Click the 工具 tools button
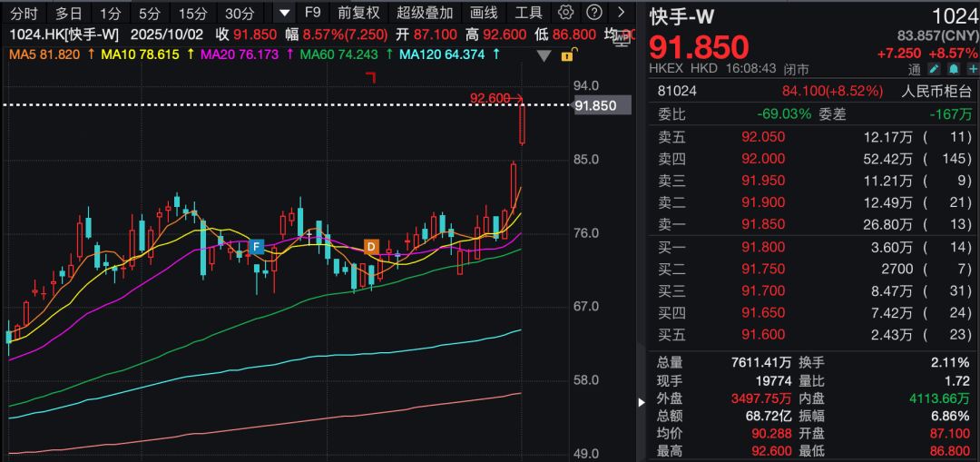 (x=528, y=13)
